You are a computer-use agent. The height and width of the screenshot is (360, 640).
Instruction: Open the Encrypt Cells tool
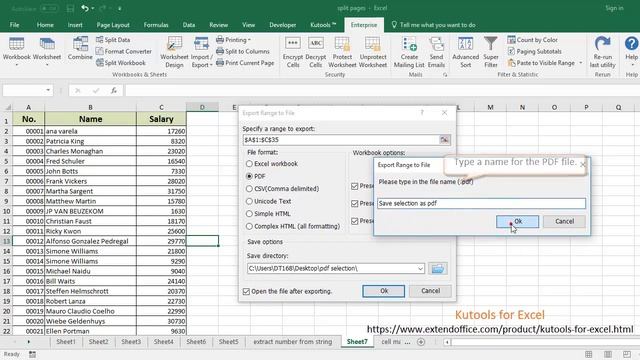[293, 52]
